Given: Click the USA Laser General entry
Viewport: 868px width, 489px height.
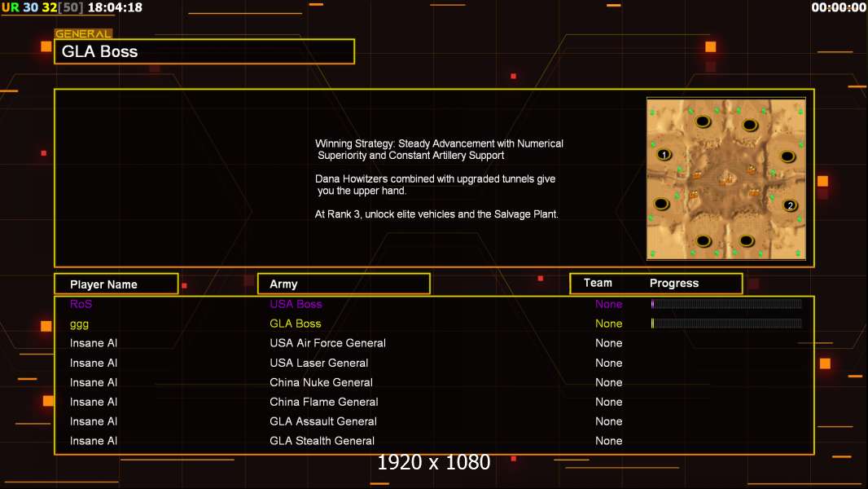Looking at the screenshot, I should [x=318, y=363].
